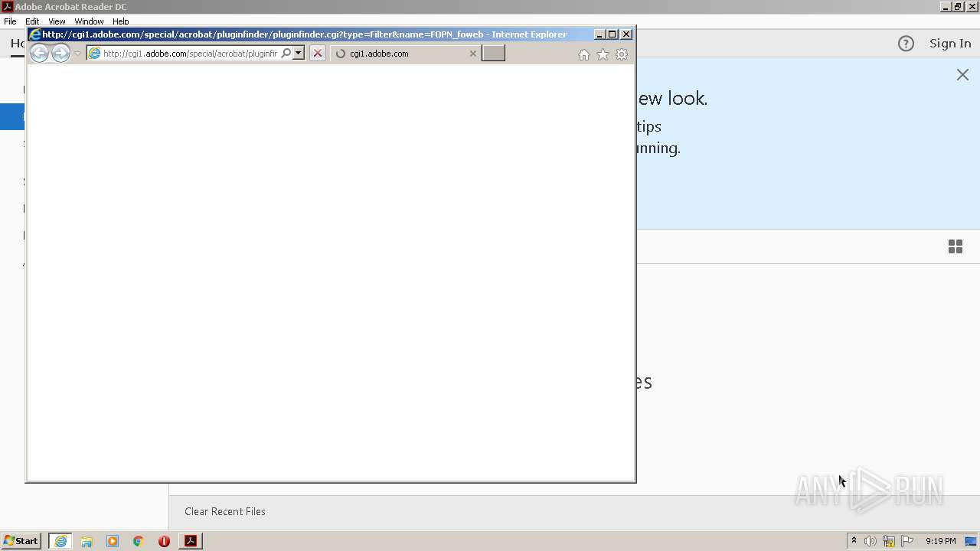
Task: Stop loading the page with X button
Action: (317, 54)
